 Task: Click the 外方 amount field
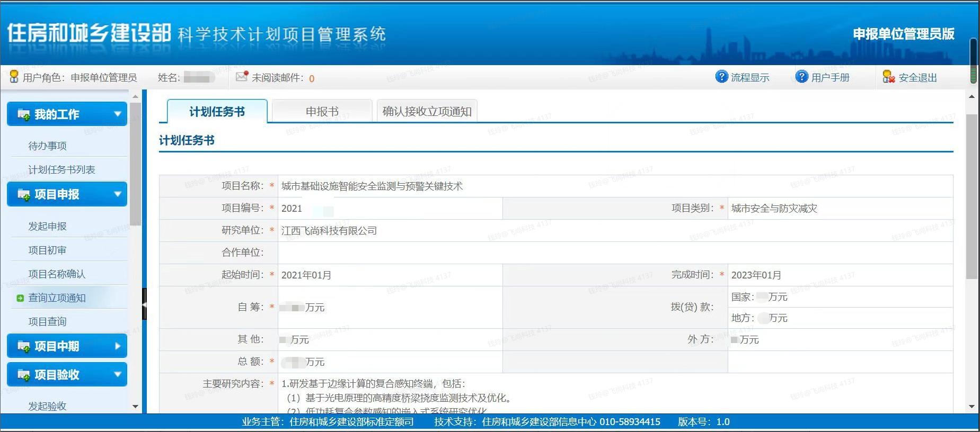[840, 339]
